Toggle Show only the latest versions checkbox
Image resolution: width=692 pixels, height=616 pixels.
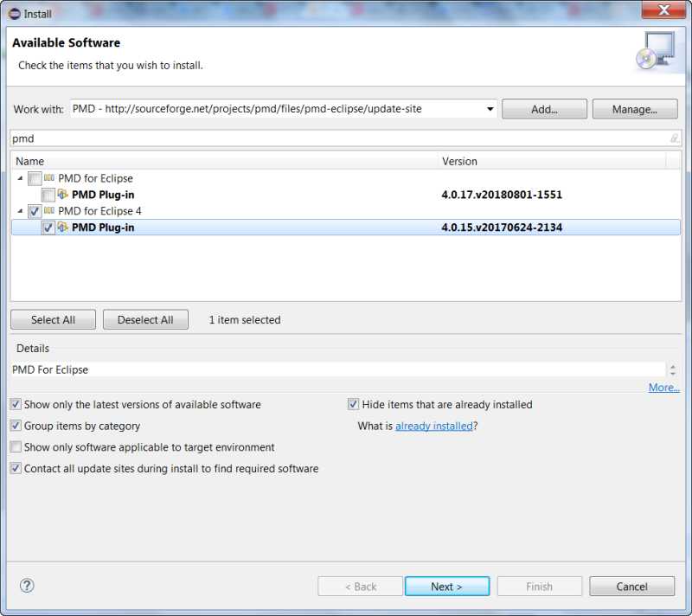click(16, 404)
